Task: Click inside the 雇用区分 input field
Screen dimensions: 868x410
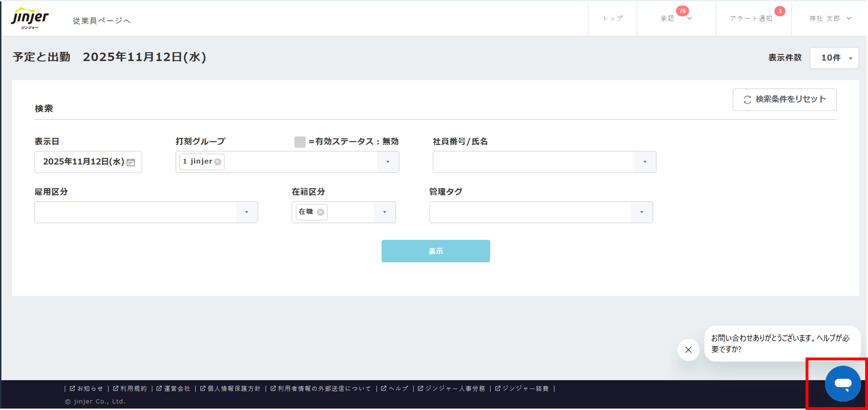Action: pos(135,212)
